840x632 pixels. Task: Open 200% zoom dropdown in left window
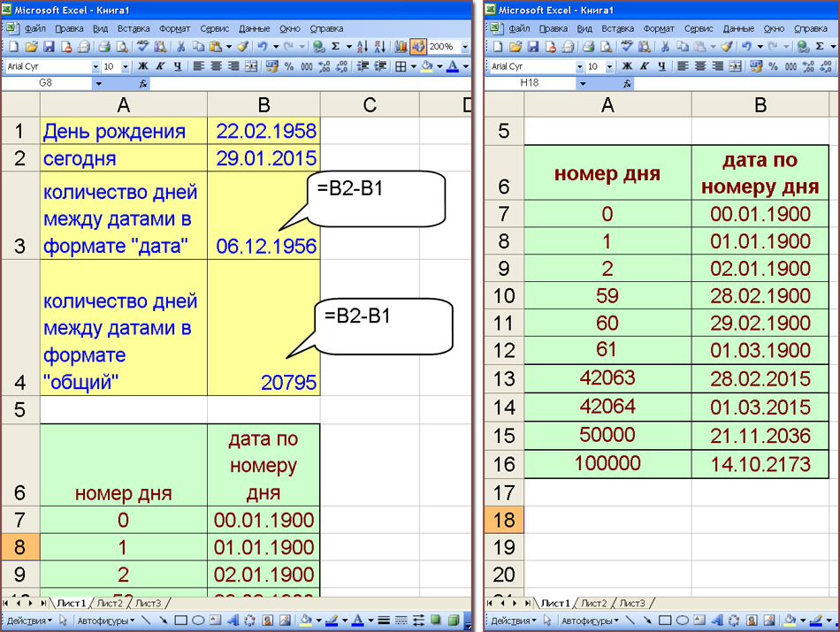click(464, 47)
